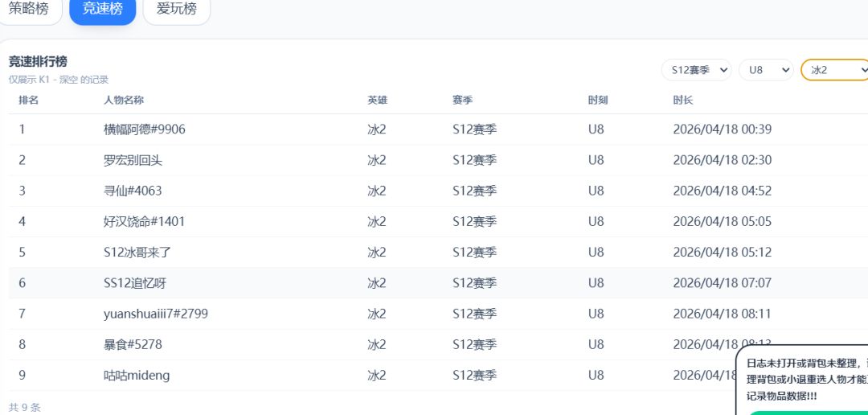Image resolution: width=868 pixels, height=415 pixels.
Task: Click the highlighted SS12追忆呀 row
Action: pos(439,283)
